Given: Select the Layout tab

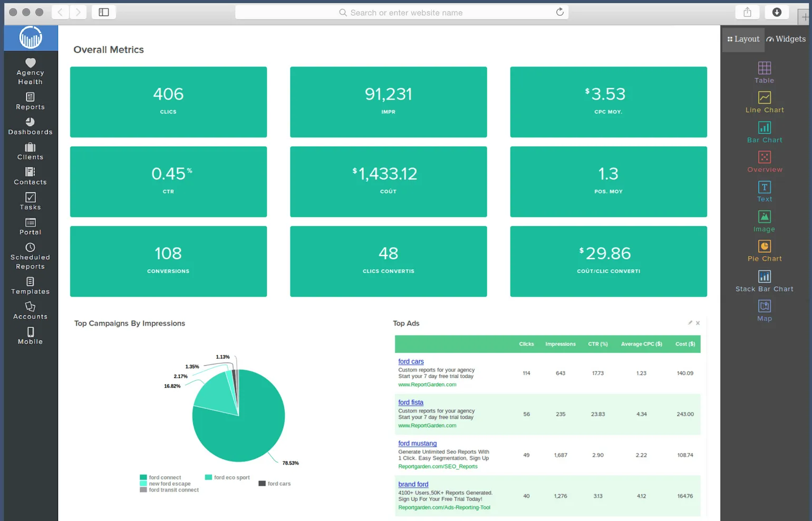Looking at the screenshot, I should (743, 38).
